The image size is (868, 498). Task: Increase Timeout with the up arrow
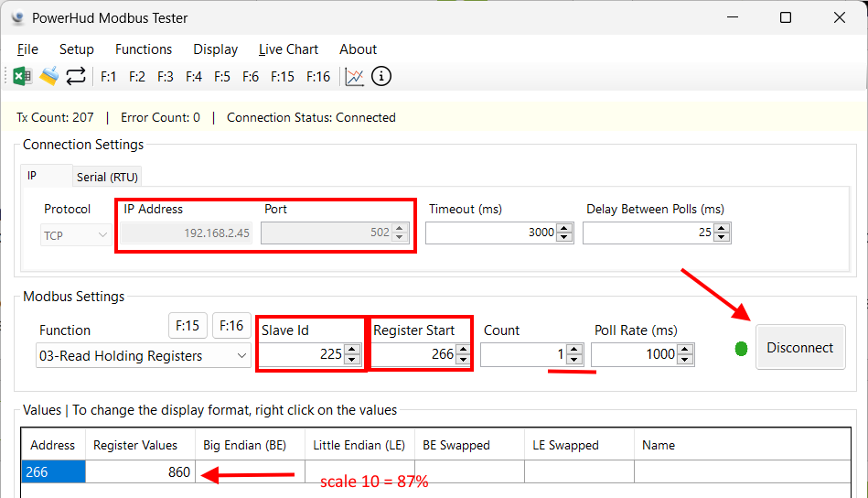564,228
